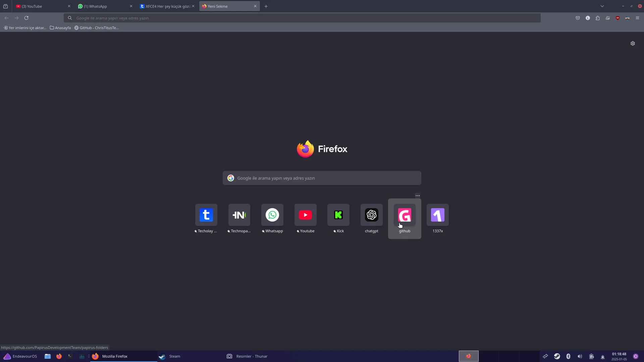Open the github tile options menu
Image resolution: width=644 pixels, height=362 pixels.
click(x=418, y=195)
